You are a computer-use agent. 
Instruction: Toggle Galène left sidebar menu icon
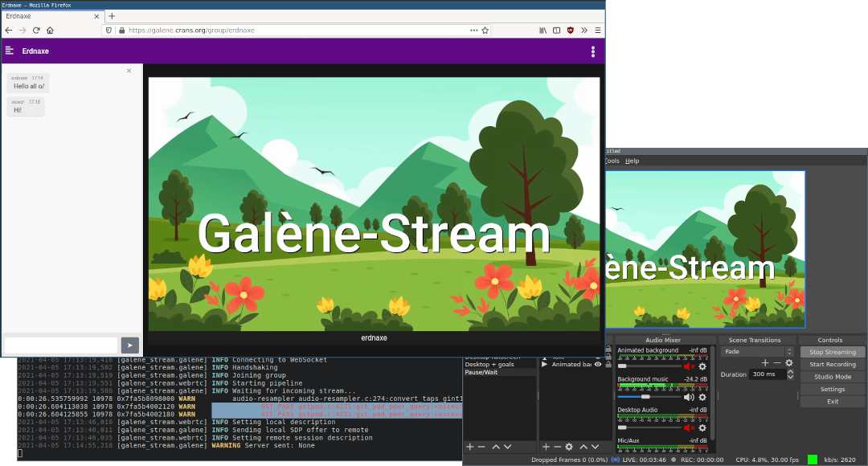pyautogui.click(x=10, y=51)
